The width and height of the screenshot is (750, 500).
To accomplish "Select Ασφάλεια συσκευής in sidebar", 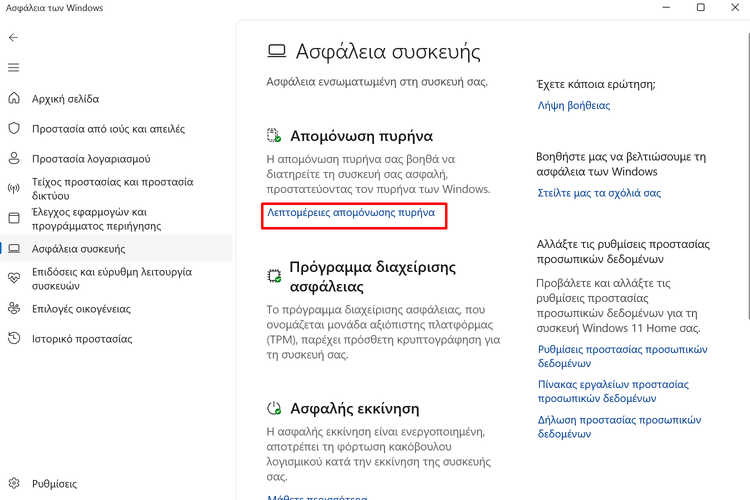I will [x=78, y=249].
